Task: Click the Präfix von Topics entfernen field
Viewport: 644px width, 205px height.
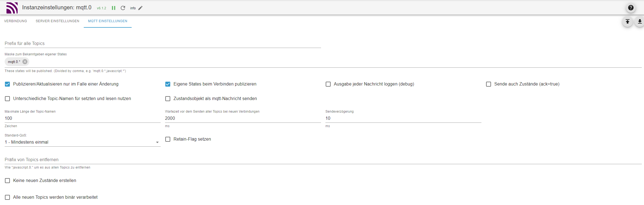Action: coord(323,160)
